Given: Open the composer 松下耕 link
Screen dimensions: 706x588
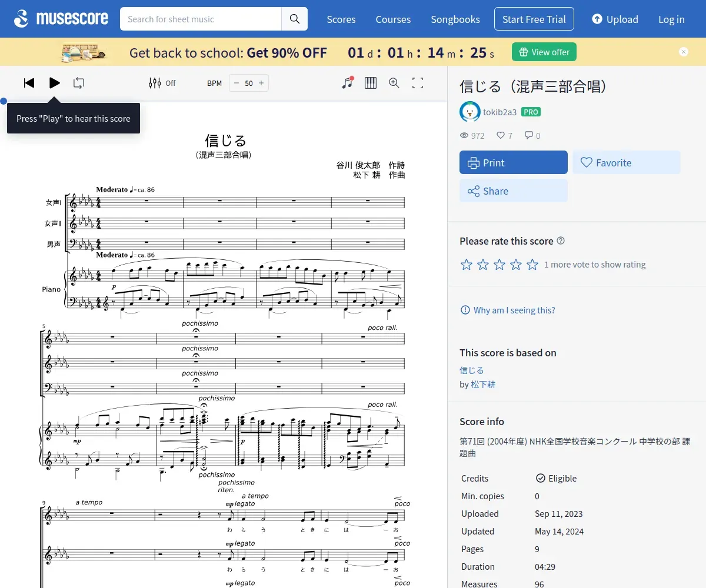Looking at the screenshot, I should click(483, 384).
